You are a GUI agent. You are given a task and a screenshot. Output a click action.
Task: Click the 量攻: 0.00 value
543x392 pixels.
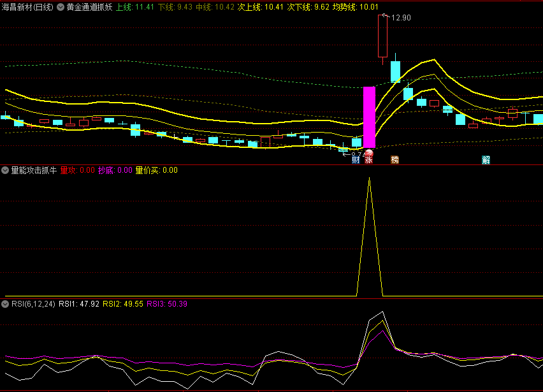(x=77, y=170)
